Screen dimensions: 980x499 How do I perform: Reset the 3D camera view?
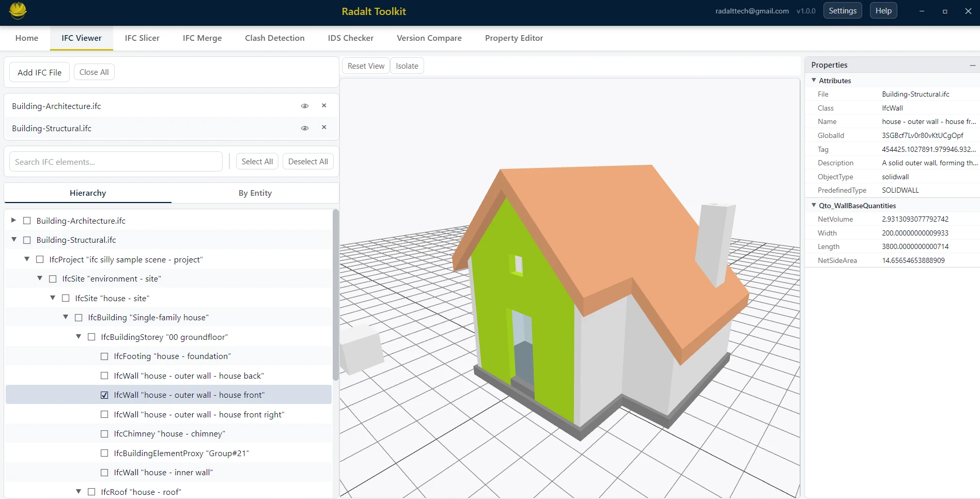pyautogui.click(x=366, y=66)
